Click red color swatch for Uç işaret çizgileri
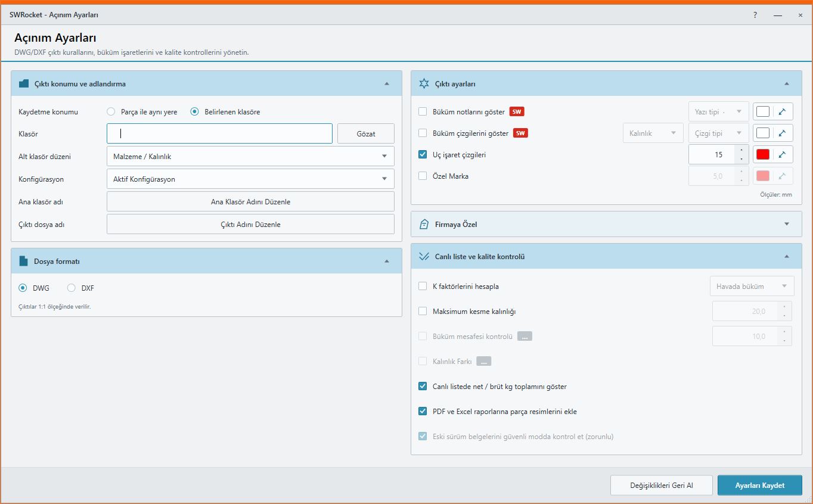This screenshot has height=504, width=813. (x=763, y=154)
